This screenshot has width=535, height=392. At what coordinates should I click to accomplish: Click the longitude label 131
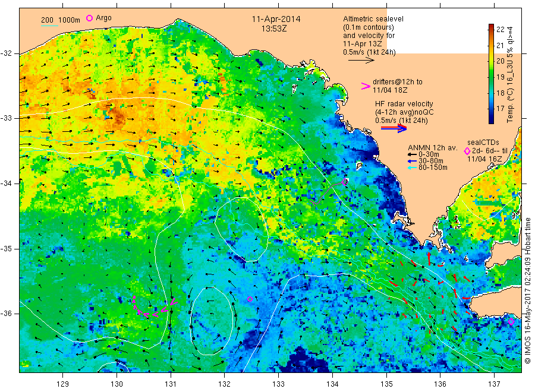(x=171, y=384)
